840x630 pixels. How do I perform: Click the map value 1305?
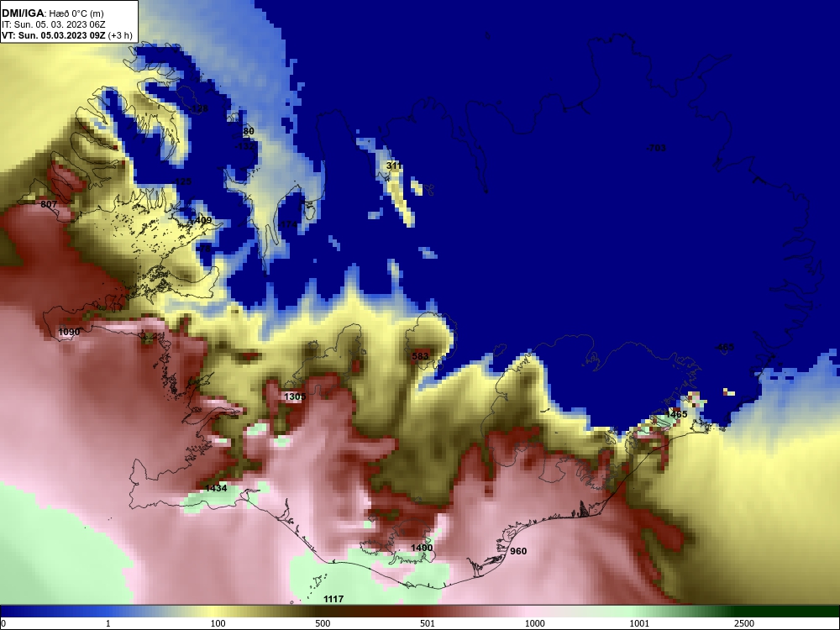pyautogui.click(x=295, y=397)
